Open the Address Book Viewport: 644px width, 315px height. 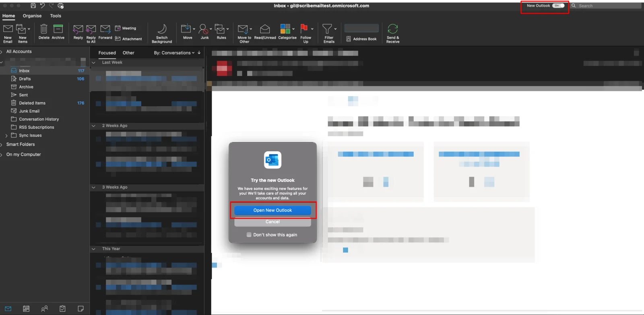361,39
